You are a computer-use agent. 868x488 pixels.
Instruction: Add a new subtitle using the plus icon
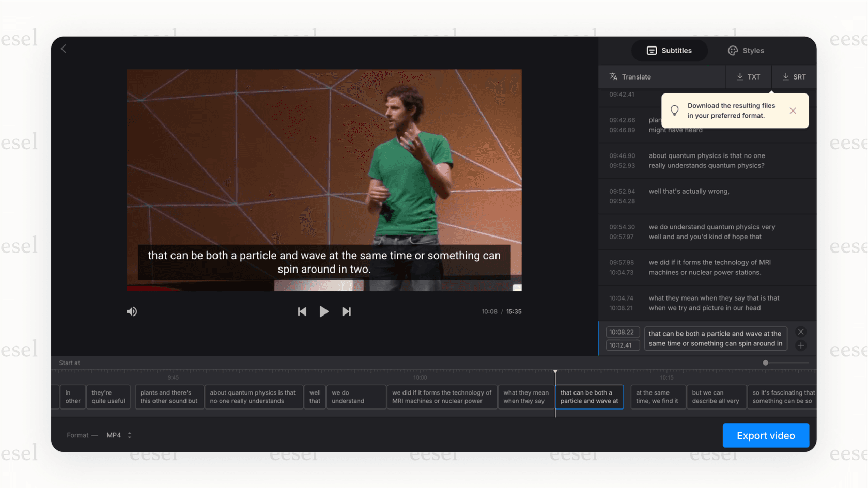click(x=801, y=345)
